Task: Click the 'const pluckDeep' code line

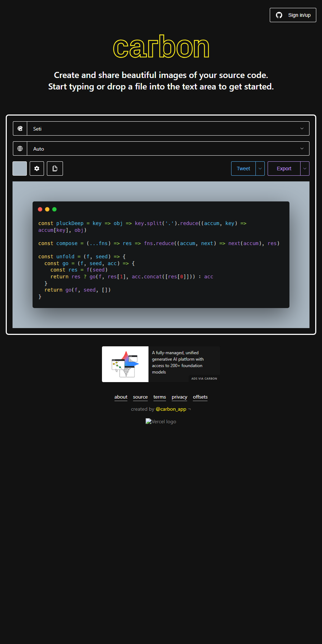Action: pyautogui.click(x=142, y=223)
